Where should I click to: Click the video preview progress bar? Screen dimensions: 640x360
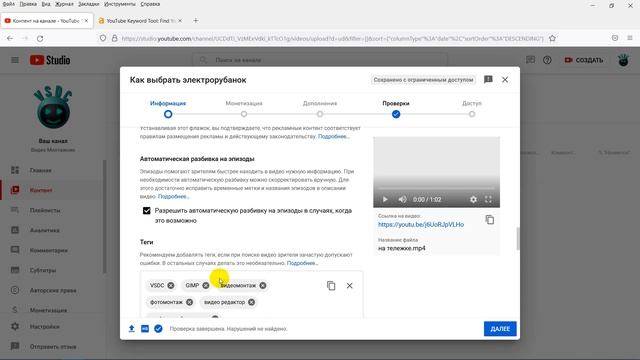(436, 188)
